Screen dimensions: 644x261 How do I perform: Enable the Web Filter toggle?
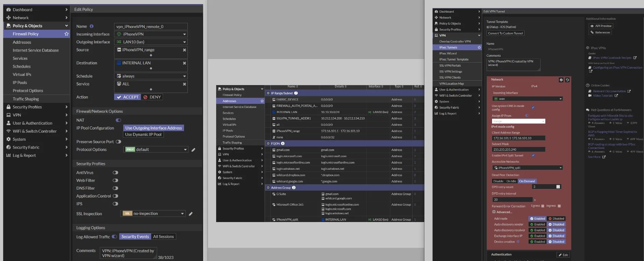(x=115, y=180)
